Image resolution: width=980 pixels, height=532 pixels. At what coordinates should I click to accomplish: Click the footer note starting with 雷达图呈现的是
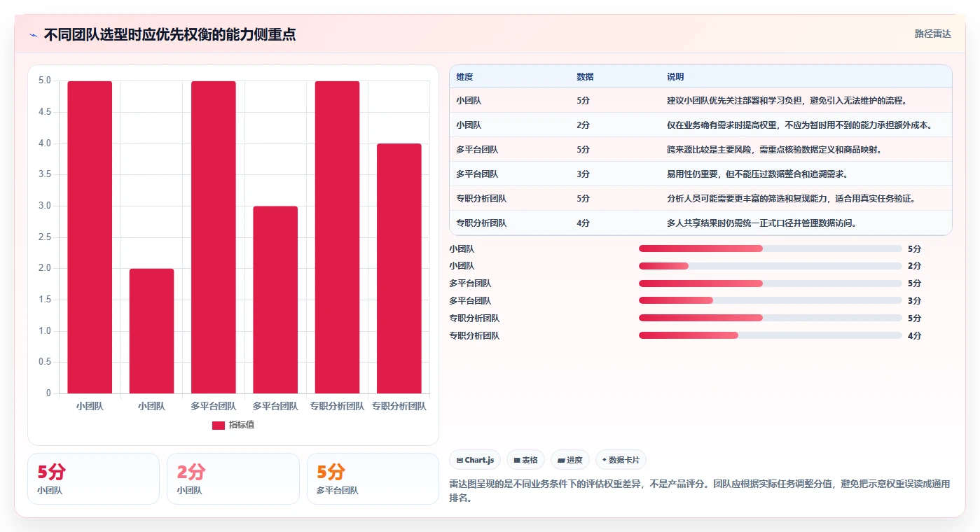700,491
